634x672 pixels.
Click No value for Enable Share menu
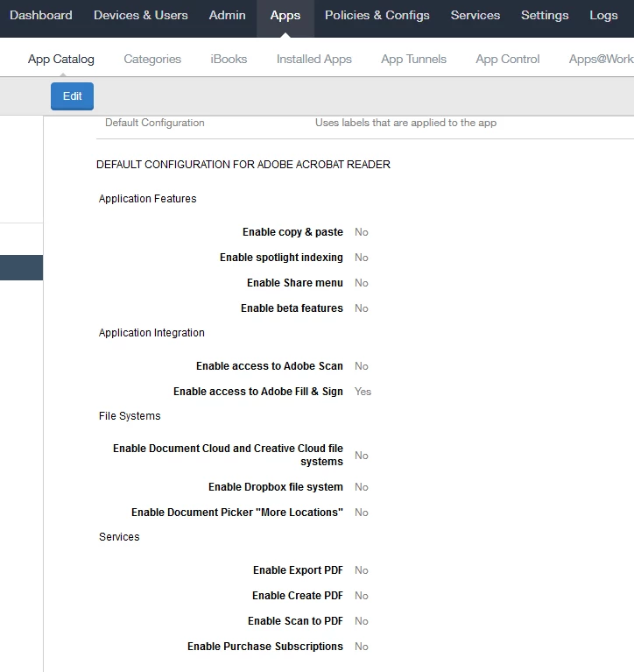(x=361, y=283)
